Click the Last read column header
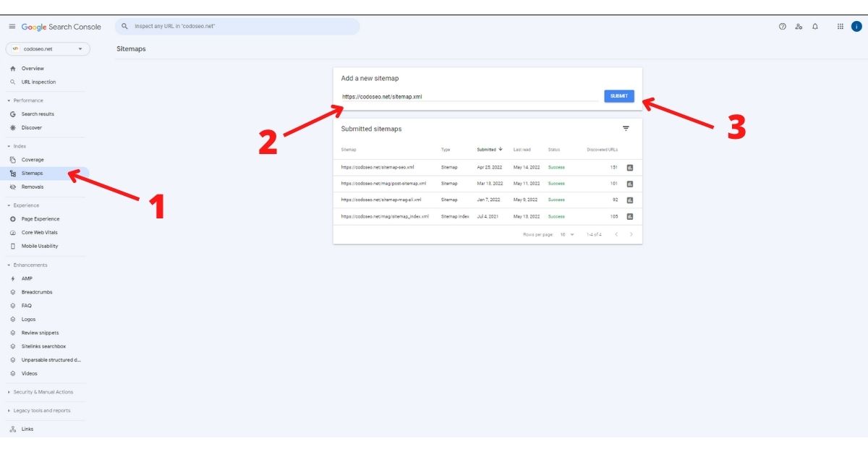Screen dimensions: 868x470 [x=522, y=150]
